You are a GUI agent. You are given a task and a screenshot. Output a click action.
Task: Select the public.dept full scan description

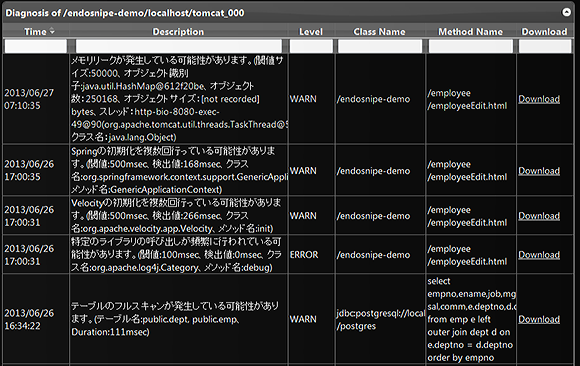point(179,319)
